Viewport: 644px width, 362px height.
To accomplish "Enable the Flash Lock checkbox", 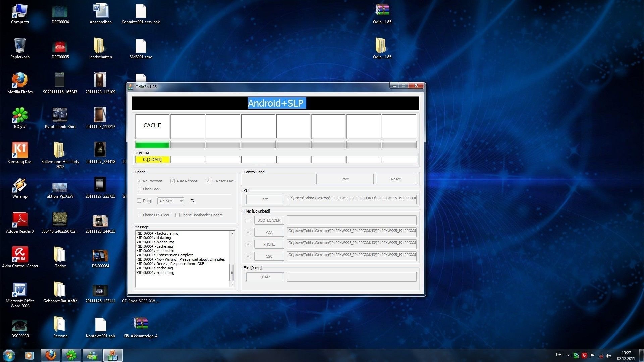I will (139, 189).
